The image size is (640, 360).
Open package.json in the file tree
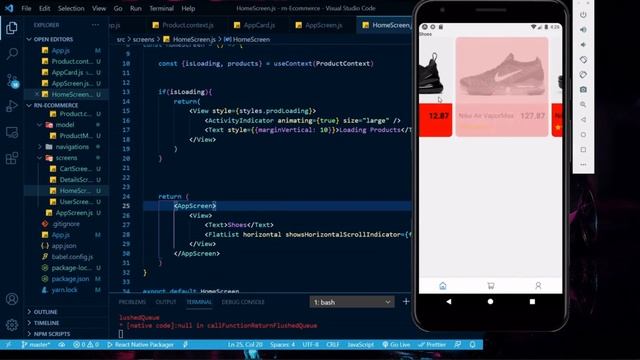(x=70, y=279)
